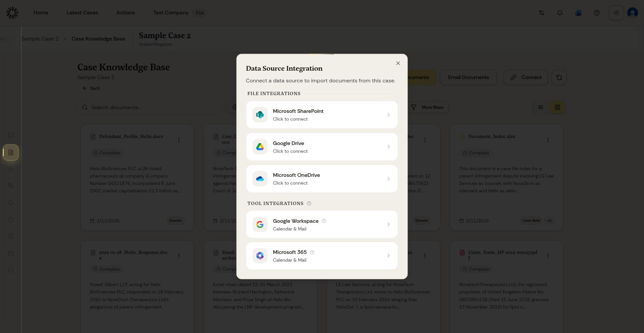Click the OneDrive cloud logo icon
The height and width of the screenshot is (333, 644).
[260, 179]
